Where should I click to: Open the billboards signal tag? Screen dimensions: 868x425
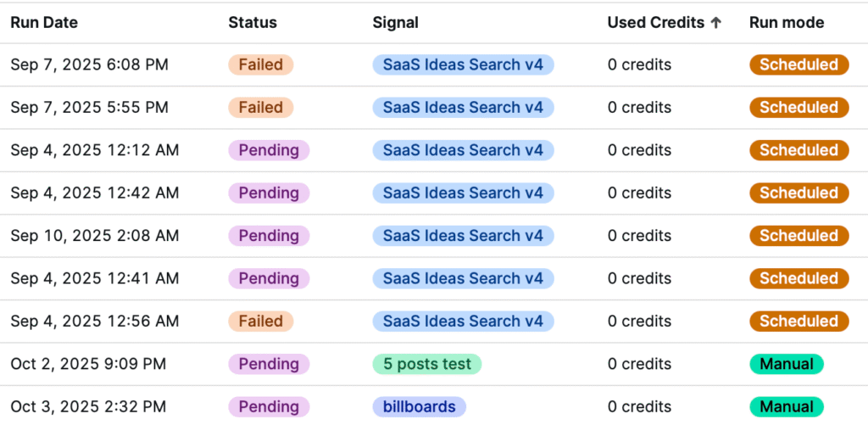click(x=419, y=407)
